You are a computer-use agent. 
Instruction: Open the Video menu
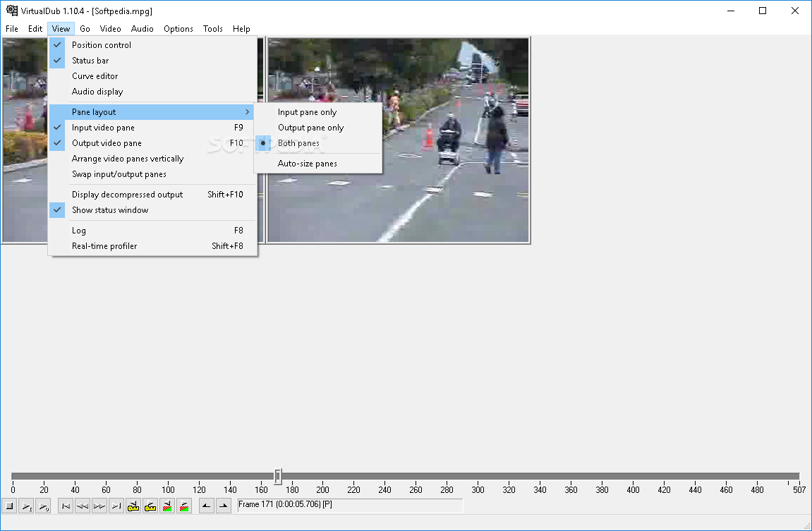pyautogui.click(x=110, y=29)
